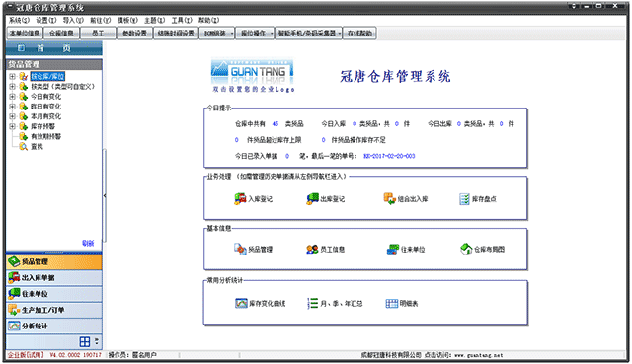This screenshot has width=632, height=364.
Task: Open the 导入(I) menu
Action: click(x=73, y=20)
